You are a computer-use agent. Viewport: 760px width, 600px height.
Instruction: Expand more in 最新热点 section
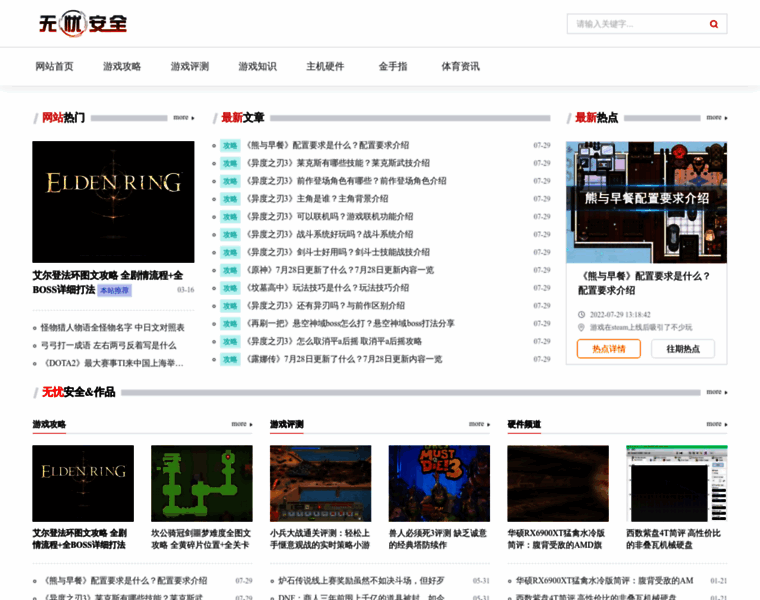tap(716, 118)
